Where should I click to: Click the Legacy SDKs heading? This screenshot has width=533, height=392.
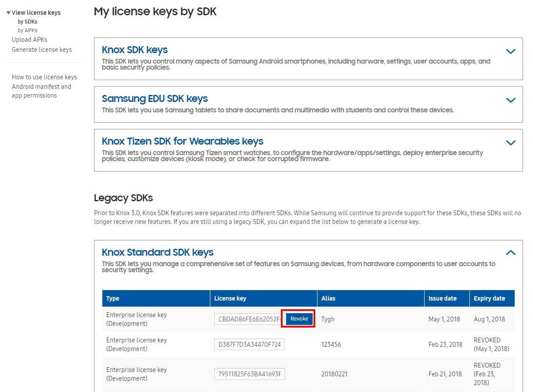click(x=123, y=198)
